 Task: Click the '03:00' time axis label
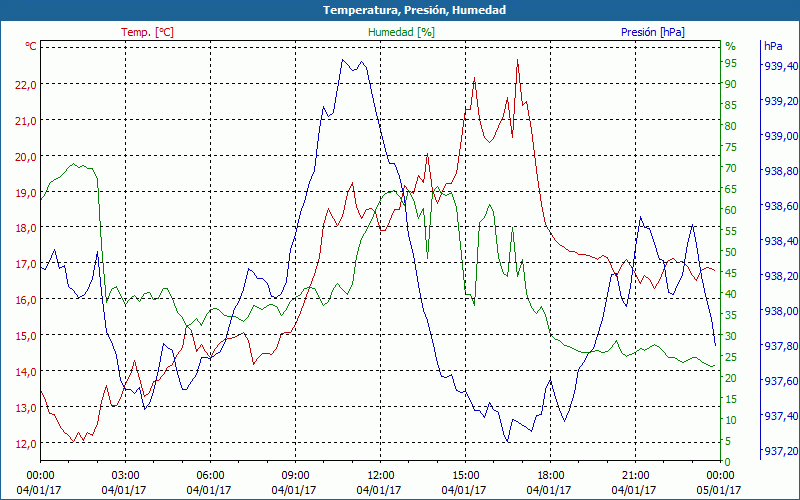tap(125, 475)
